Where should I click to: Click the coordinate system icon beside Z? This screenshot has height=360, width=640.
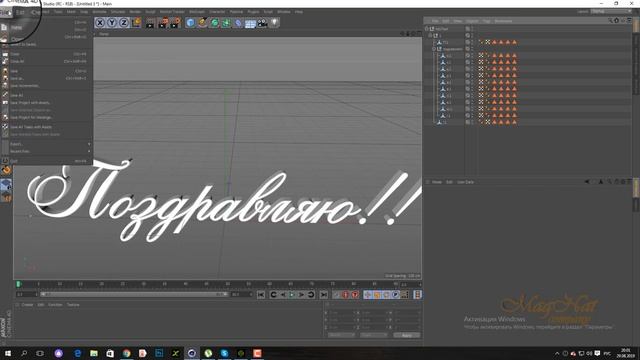[136, 22]
